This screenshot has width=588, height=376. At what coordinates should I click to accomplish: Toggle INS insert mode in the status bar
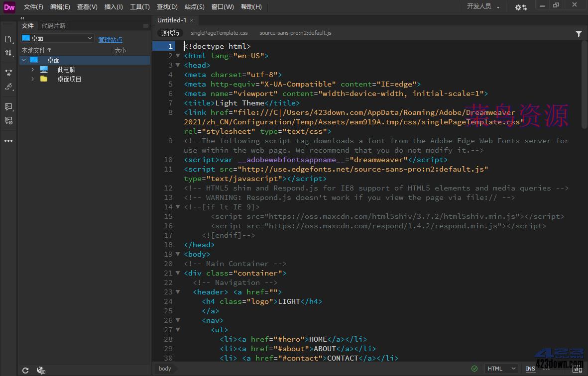click(x=530, y=369)
